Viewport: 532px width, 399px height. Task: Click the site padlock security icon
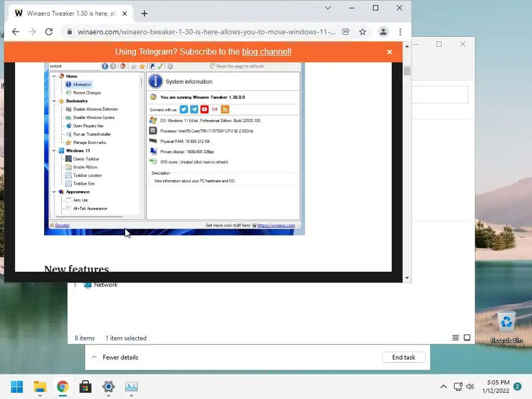coord(70,32)
